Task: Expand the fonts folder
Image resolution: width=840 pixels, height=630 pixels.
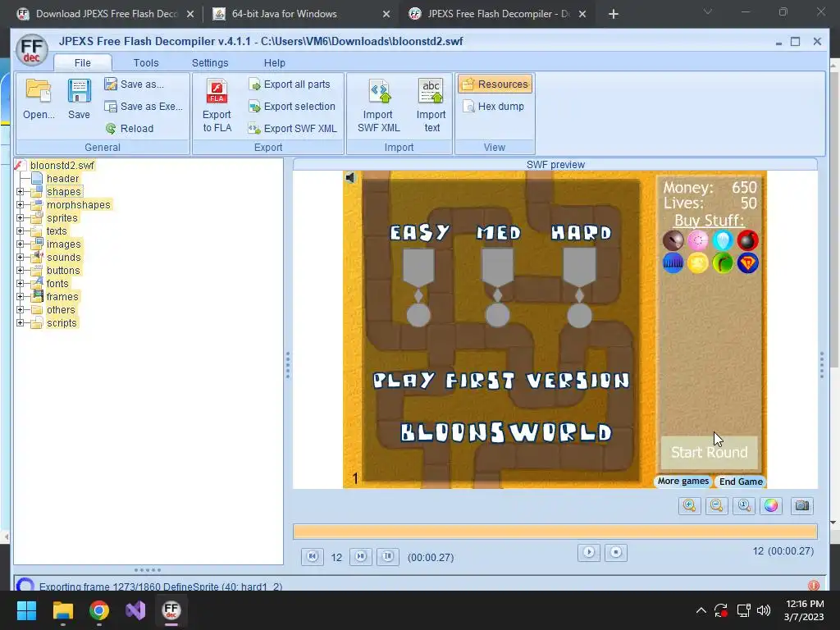Action: [x=21, y=283]
